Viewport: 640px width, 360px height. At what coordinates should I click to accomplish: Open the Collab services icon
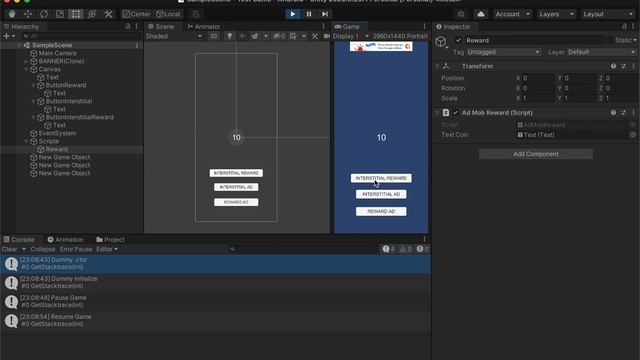point(461,14)
